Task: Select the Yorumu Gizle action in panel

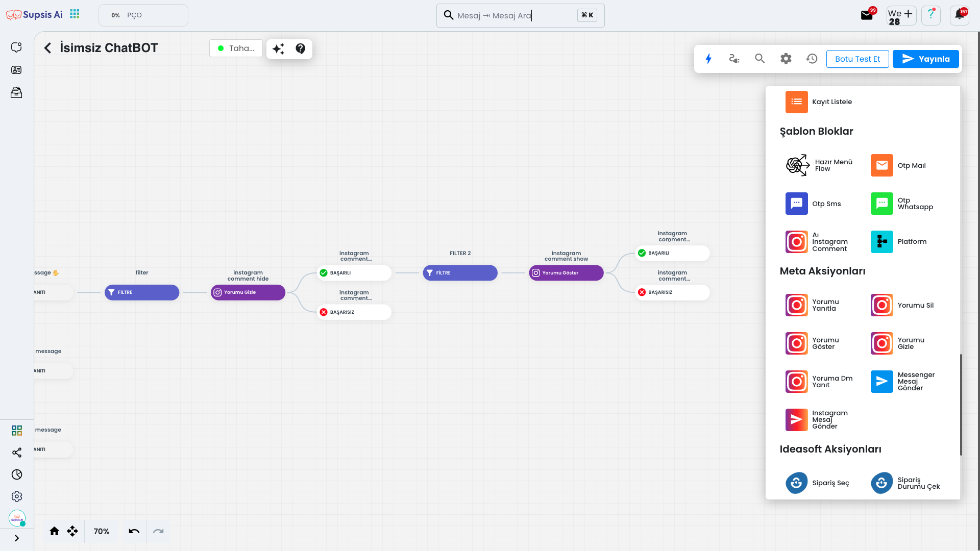Action: click(x=898, y=343)
